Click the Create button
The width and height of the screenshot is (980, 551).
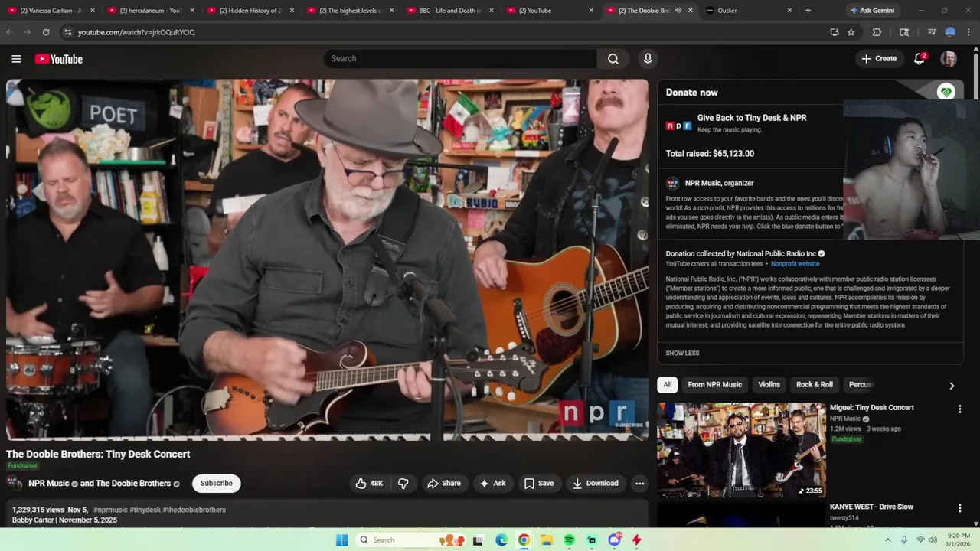[879, 59]
